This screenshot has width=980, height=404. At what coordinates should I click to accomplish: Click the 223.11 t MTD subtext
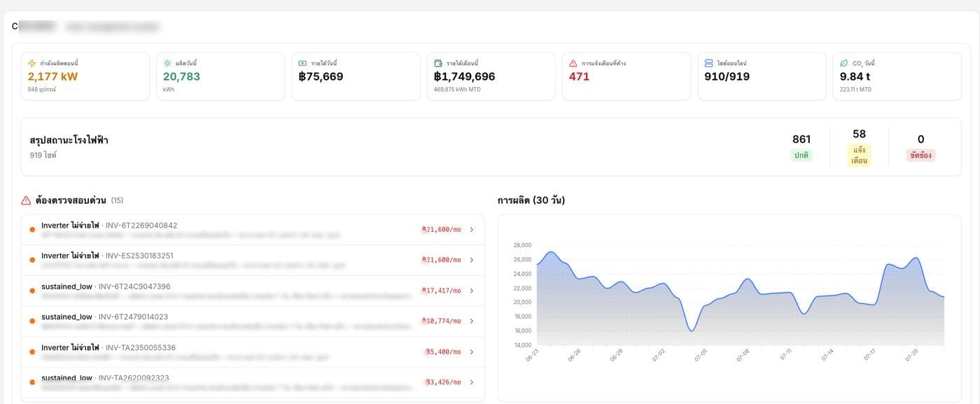click(x=855, y=90)
